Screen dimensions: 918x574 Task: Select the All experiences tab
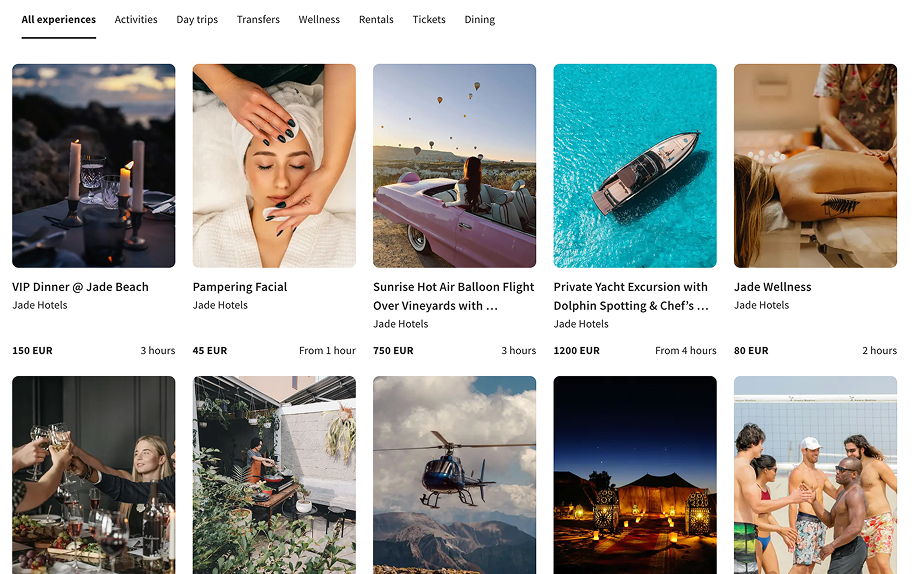59,20
